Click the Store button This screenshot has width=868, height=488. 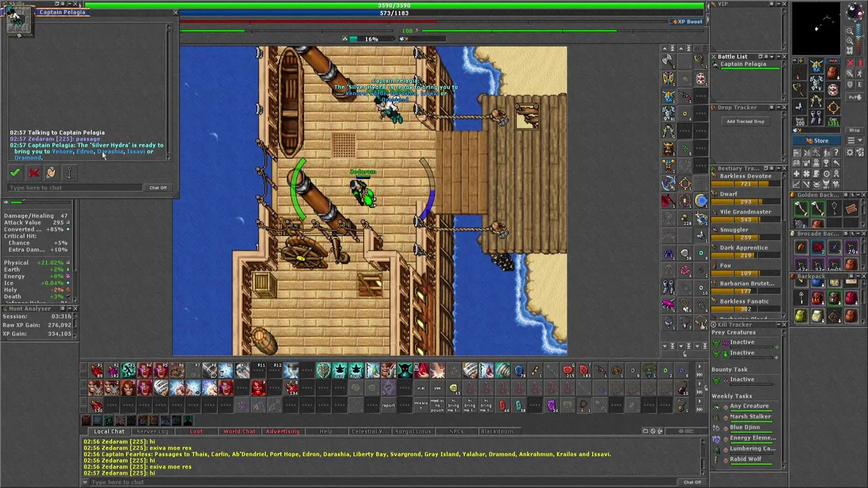tap(816, 141)
